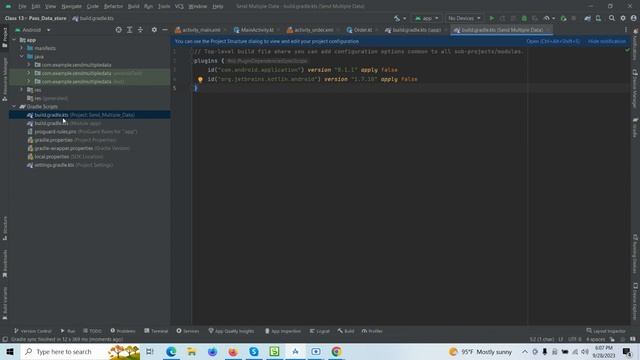
Task: Select gradle-wrapper.properties file
Action: pos(78,148)
